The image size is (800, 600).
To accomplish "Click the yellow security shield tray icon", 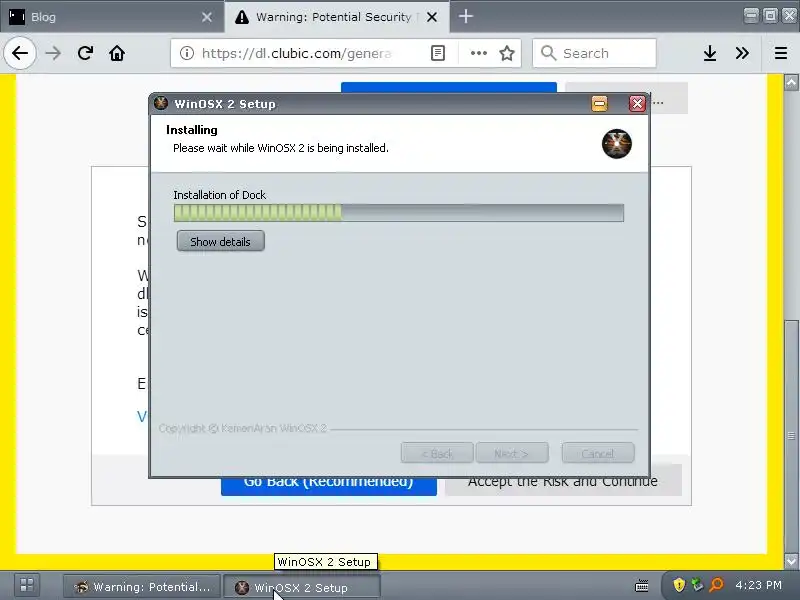I will (x=679, y=585).
